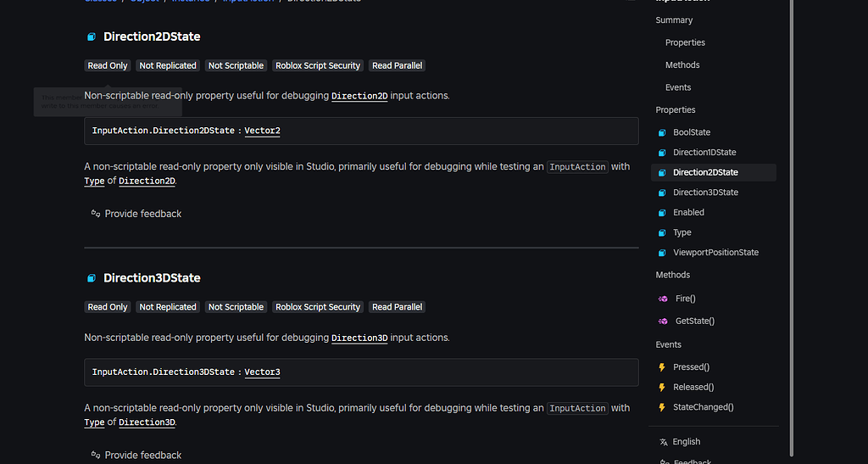The height and width of the screenshot is (464, 868).
Task: Open Direction2D link after 'Type of'
Action: coord(147,181)
